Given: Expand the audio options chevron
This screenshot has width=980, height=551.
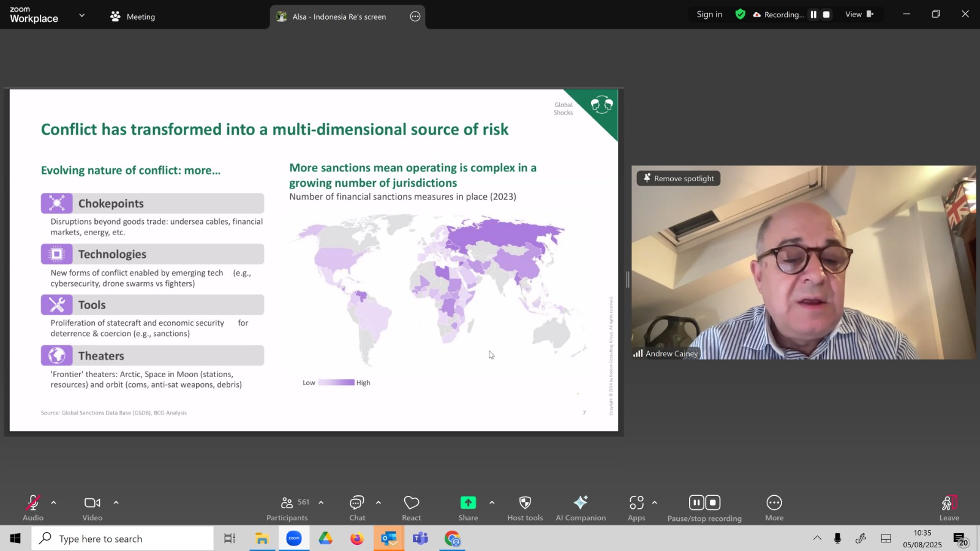Looking at the screenshot, I should tap(53, 503).
